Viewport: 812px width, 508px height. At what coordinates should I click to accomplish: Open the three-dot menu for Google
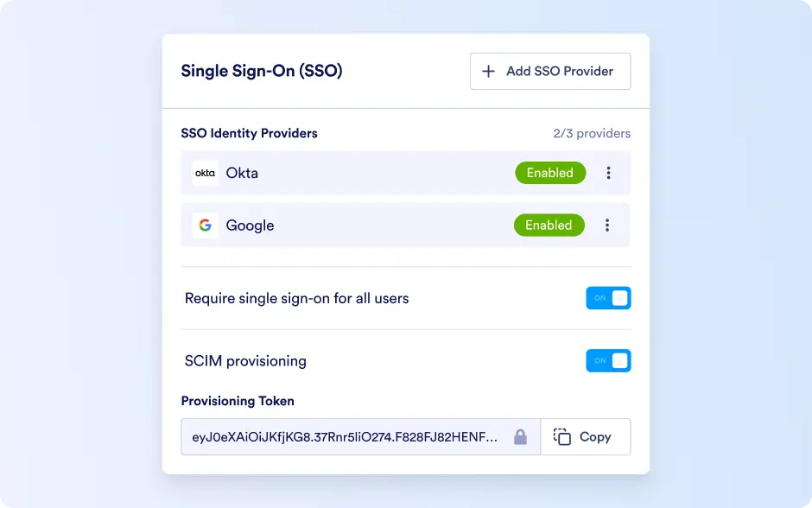(x=607, y=225)
